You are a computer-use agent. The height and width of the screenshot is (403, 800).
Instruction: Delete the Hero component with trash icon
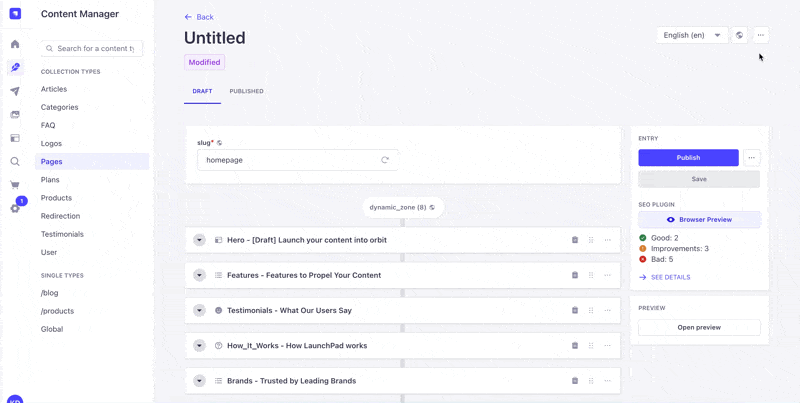(x=575, y=240)
